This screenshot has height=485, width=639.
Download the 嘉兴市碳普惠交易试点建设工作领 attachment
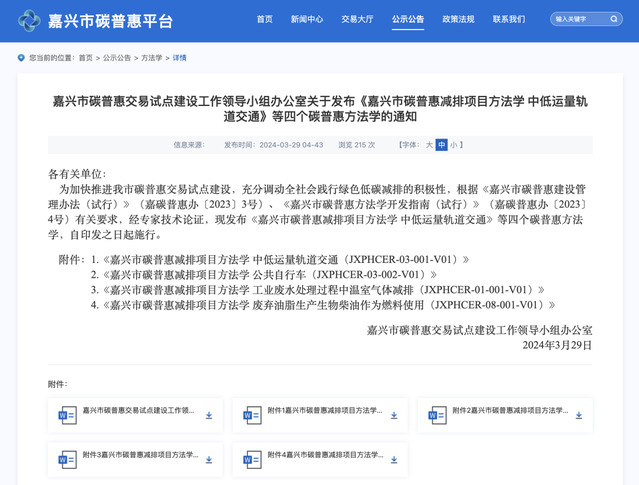click(x=209, y=415)
